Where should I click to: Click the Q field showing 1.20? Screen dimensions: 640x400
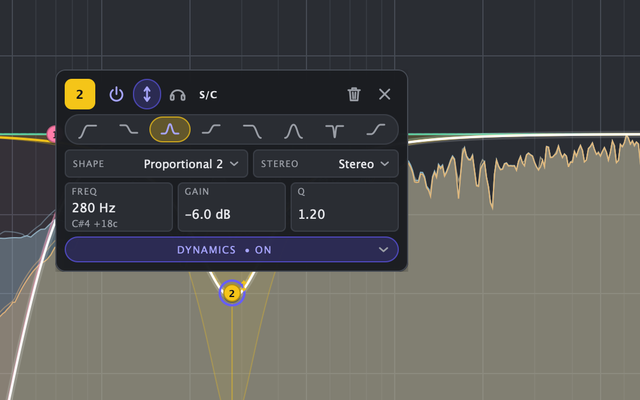(344, 207)
